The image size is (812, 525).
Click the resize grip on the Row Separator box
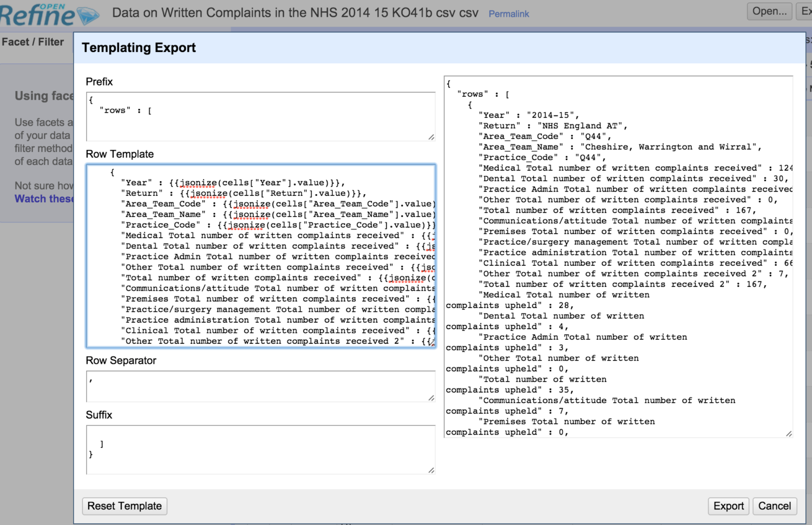[431, 398]
